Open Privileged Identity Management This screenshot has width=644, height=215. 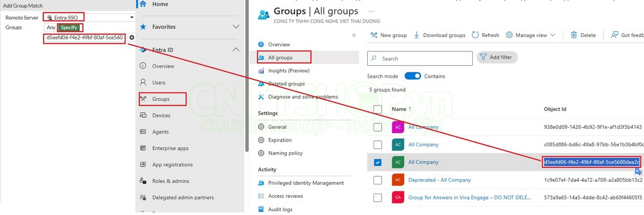click(x=305, y=183)
